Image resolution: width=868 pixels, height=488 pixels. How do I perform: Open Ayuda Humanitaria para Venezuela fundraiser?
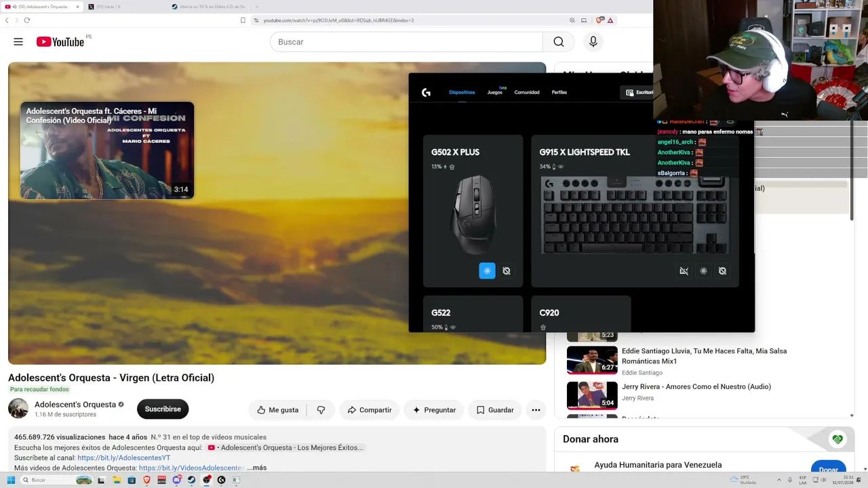(658, 465)
